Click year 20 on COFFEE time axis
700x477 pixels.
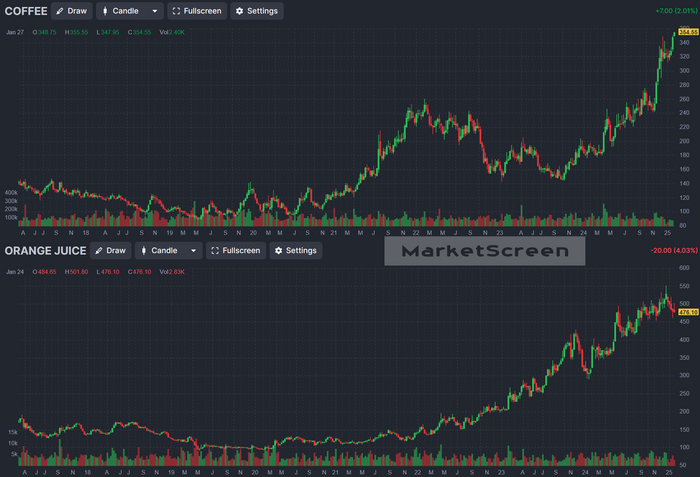point(253,233)
